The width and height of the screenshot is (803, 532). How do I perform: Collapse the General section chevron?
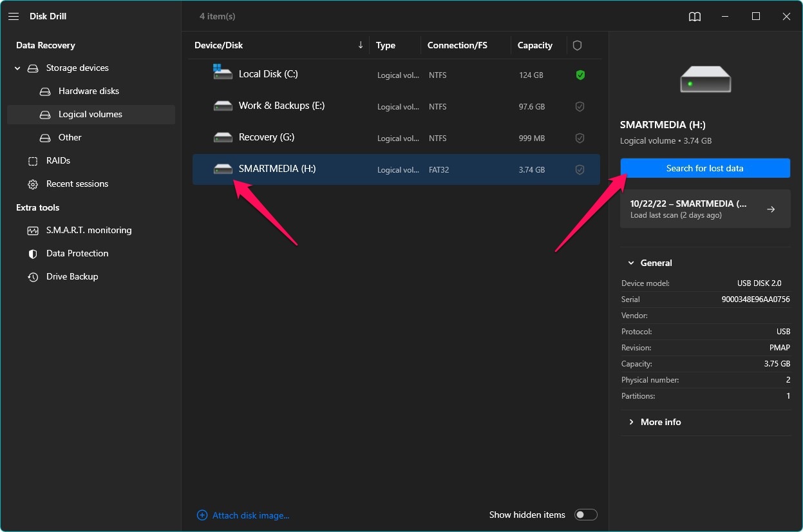[630, 263]
